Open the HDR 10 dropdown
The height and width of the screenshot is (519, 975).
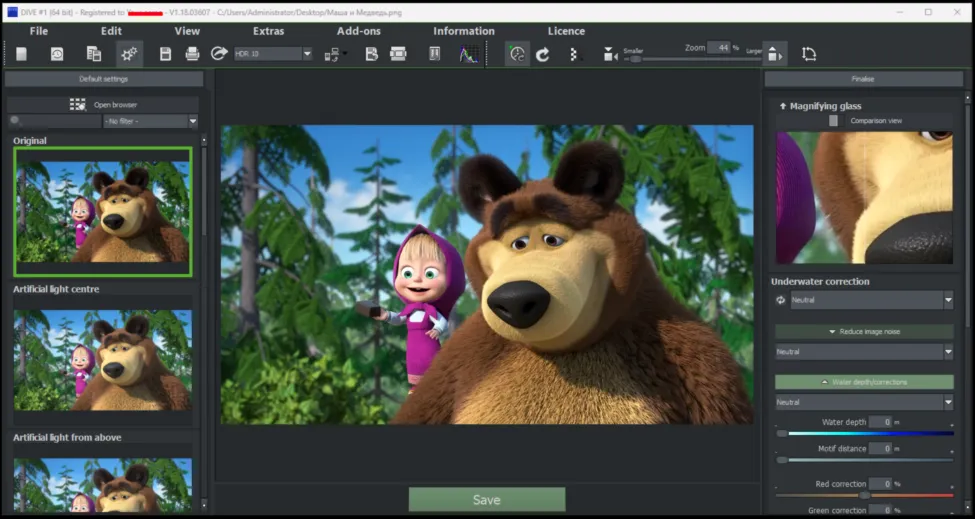pyautogui.click(x=273, y=54)
